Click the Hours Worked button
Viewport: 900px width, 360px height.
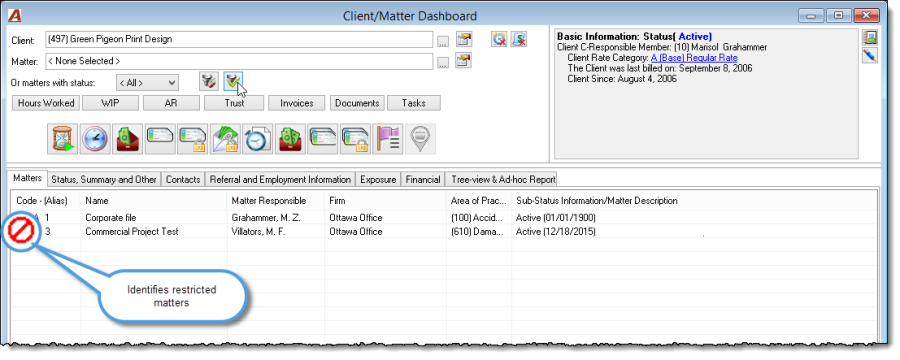click(46, 103)
